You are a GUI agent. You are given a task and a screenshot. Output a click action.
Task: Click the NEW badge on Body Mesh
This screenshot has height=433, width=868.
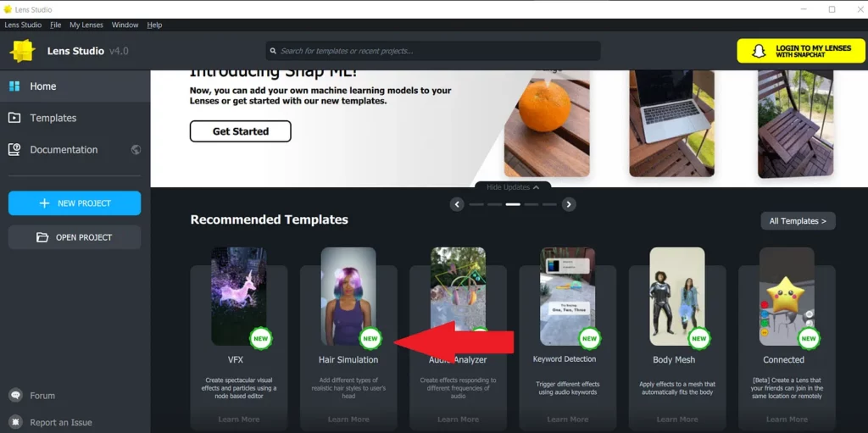point(699,338)
